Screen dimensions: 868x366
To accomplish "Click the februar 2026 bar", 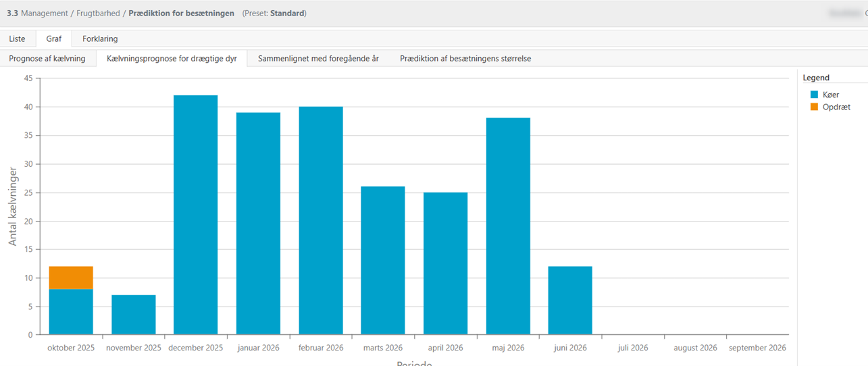I will pyautogui.click(x=321, y=220).
